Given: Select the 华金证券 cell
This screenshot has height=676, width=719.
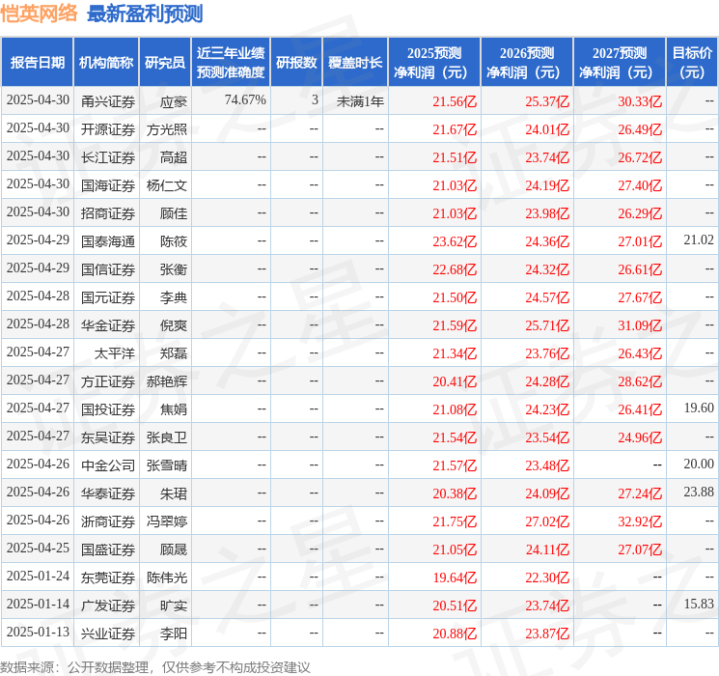Looking at the screenshot, I should coord(108,326).
